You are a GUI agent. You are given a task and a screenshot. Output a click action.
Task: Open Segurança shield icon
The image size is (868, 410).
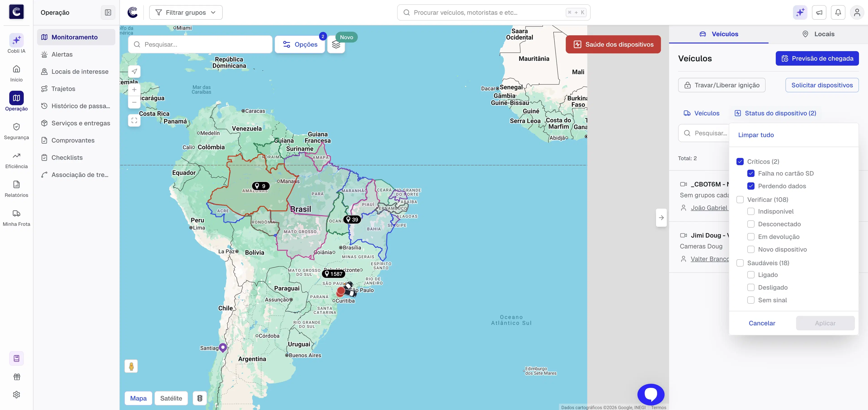click(16, 127)
